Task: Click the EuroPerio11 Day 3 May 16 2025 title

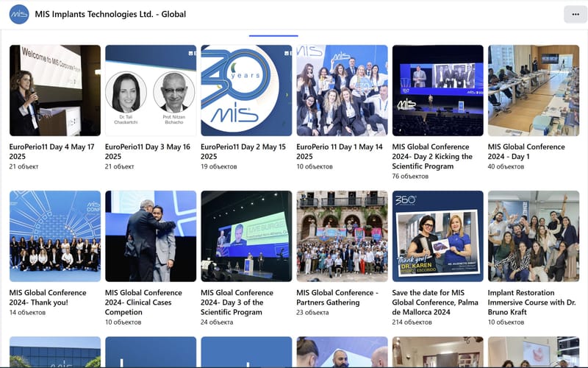Action: coord(148,152)
